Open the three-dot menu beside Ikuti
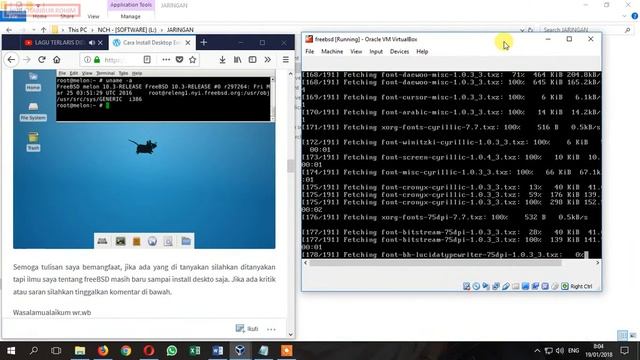The image size is (640, 360). (x=271, y=329)
